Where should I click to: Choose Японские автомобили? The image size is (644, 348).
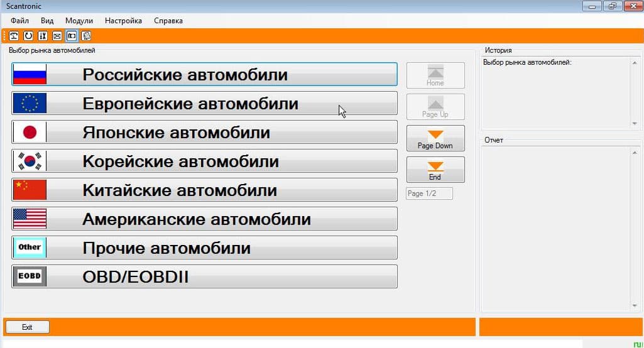[205, 132]
